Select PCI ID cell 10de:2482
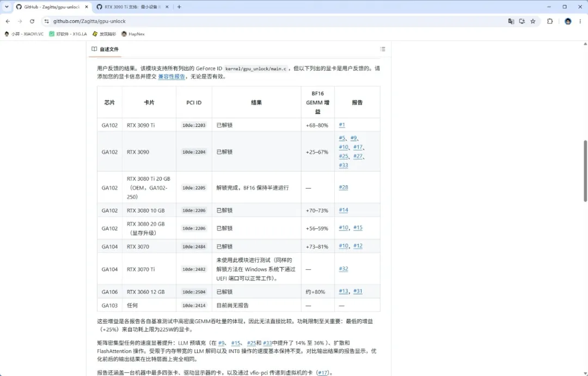This screenshot has width=588, height=376. coord(194,269)
